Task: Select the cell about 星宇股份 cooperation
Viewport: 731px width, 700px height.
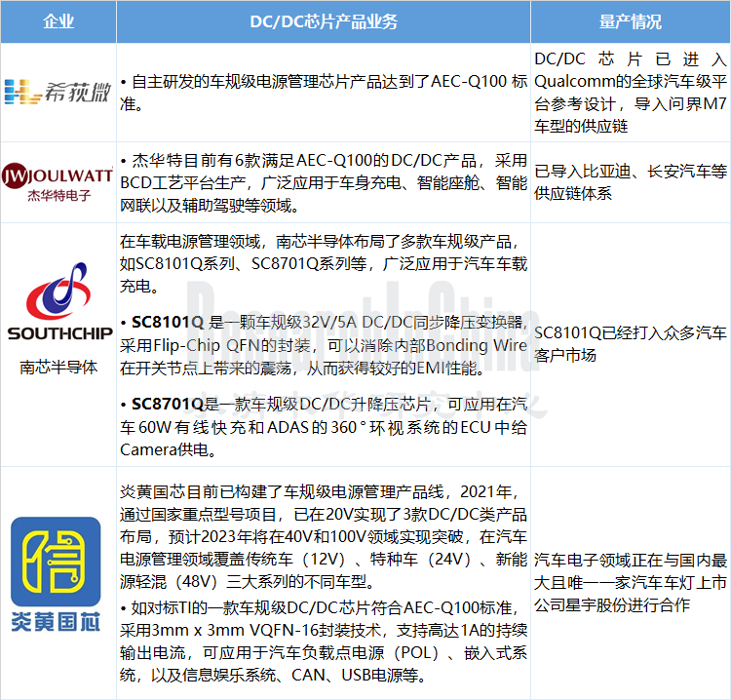Action: point(631,582)
